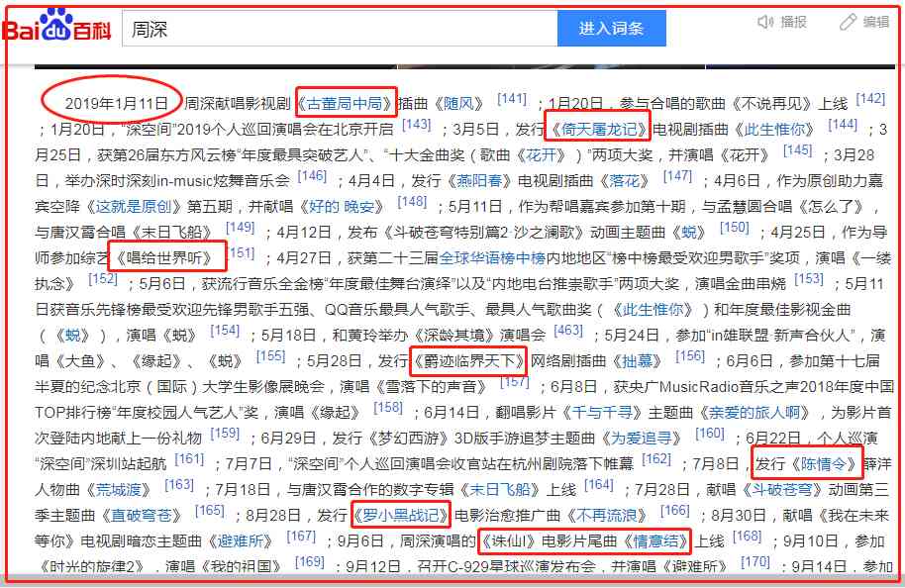
Task: Open the 避难所 song link
Action: click(x=245, y=540)
